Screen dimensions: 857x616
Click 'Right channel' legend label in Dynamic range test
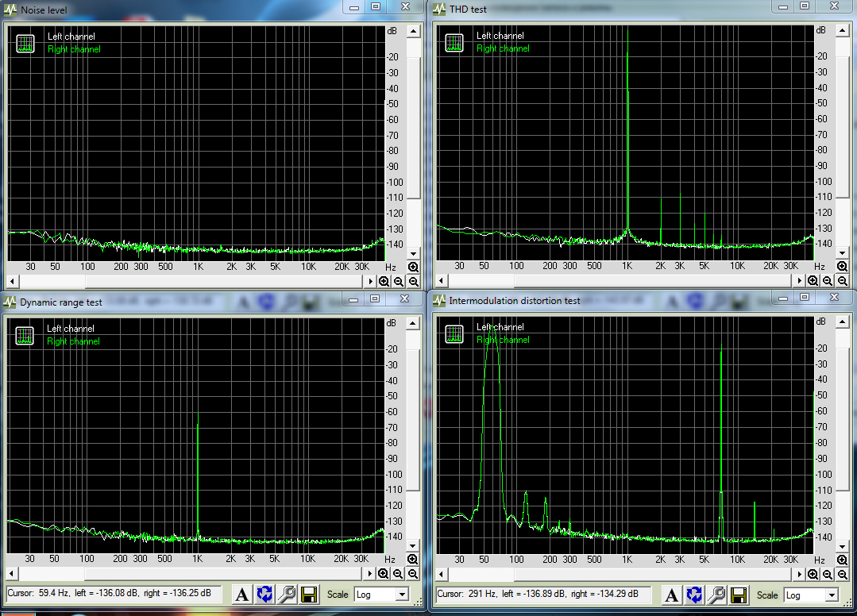coord(73,341)
